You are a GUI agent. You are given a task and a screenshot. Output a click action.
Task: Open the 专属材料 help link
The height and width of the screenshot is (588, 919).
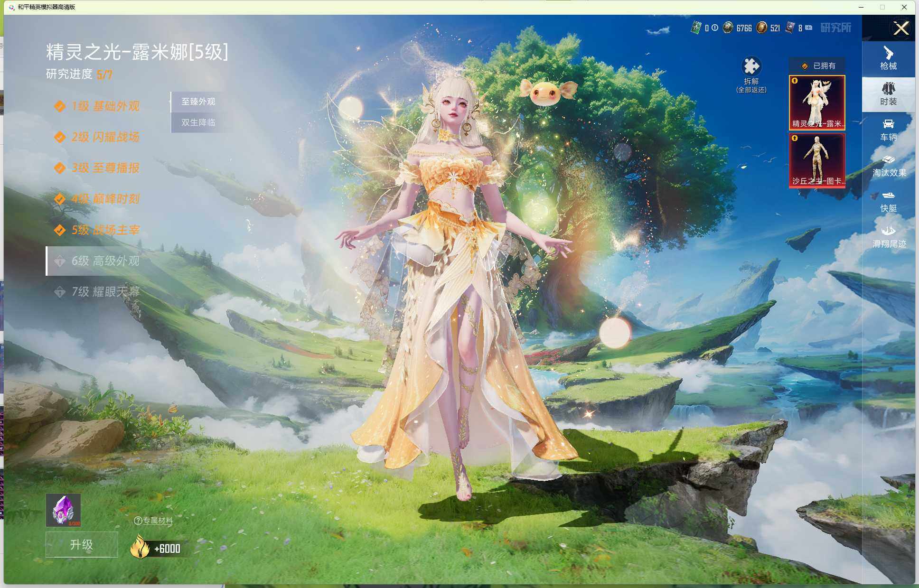(x=153, y=521)
